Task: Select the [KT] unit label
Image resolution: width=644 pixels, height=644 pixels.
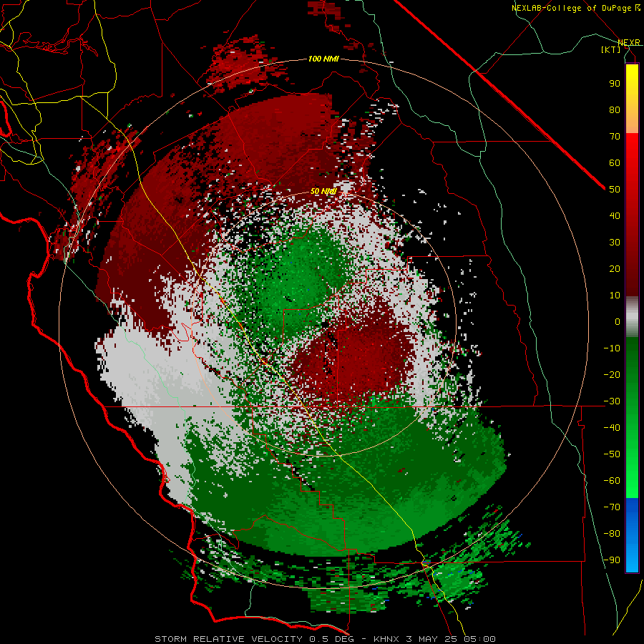Action: [611, 49]
